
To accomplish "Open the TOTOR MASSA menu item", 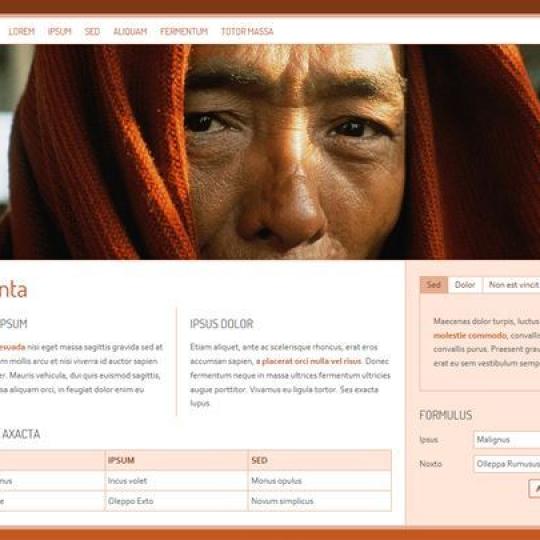I will (x=247, y=31).
